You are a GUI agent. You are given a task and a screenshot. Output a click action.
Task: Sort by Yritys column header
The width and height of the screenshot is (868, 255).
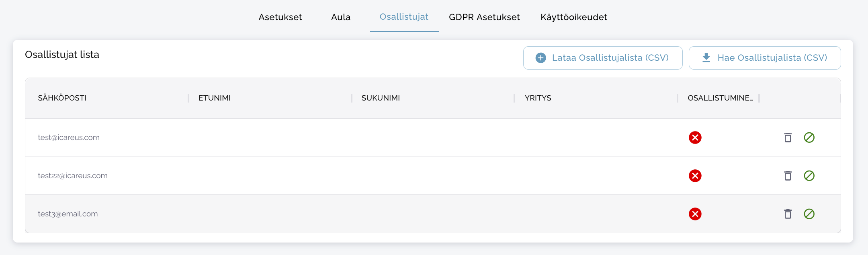click(538, 98)
